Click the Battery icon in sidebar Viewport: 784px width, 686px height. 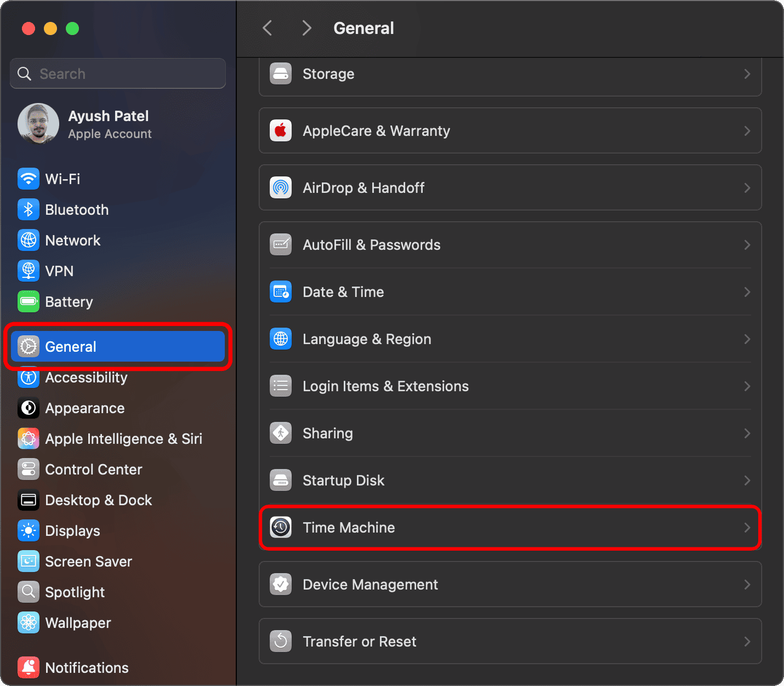(x=29, y=301)
